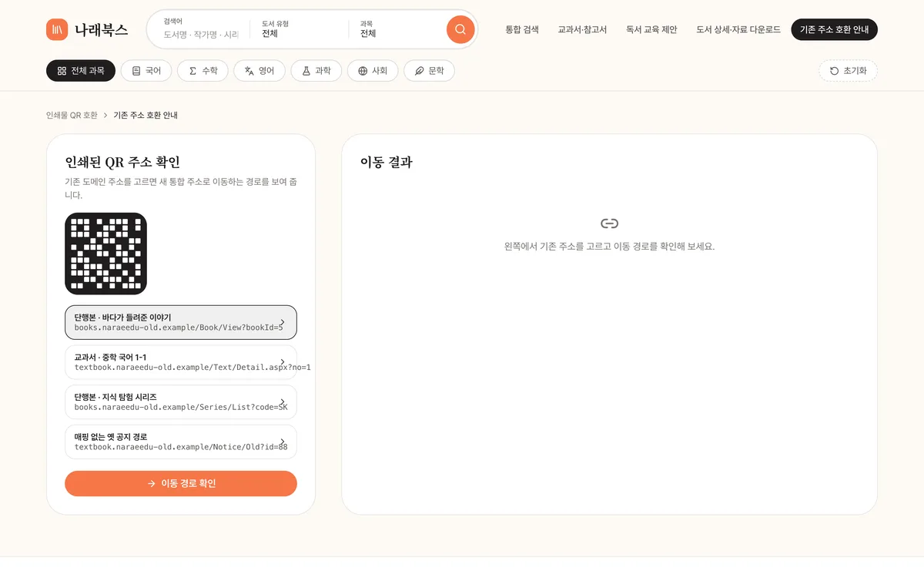Click the arrow icon in 이동 경로 확인 button
924x578 pixels.
click(151, 484)
